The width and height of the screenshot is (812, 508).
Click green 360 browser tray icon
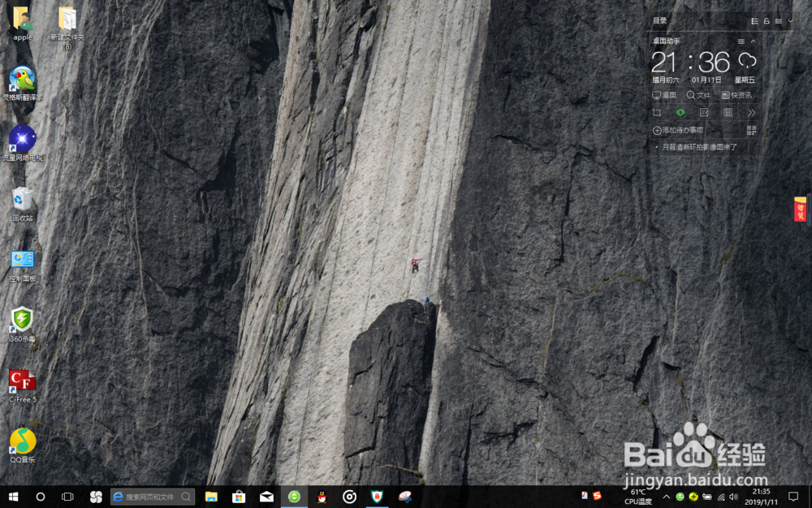click(x=680, y=497)
